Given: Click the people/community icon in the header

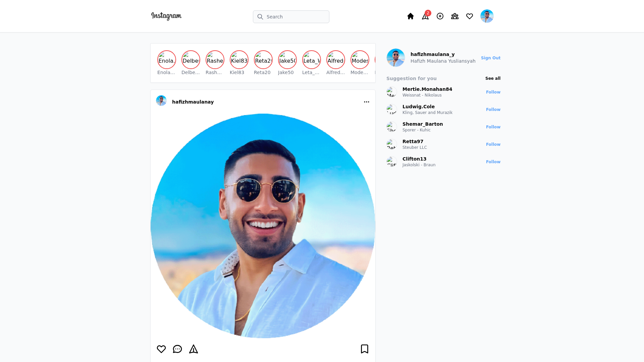Looking at the screenshot, I should [455, 16].
